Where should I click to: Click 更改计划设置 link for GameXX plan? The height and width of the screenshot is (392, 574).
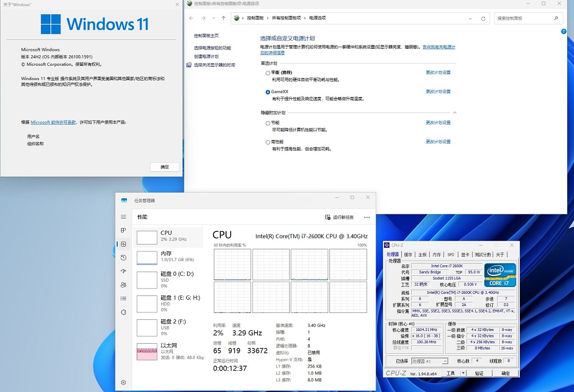(x=438, y=92)
